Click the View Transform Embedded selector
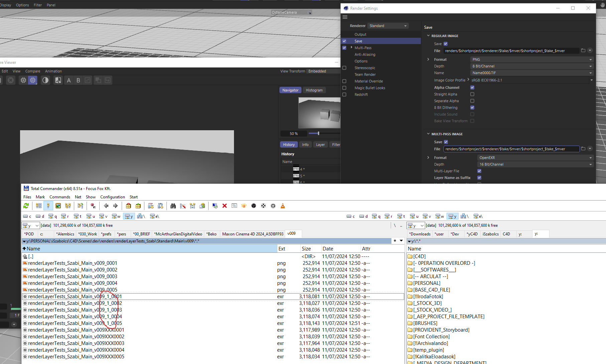Viewport: 606px width, 364px height. 324,71
